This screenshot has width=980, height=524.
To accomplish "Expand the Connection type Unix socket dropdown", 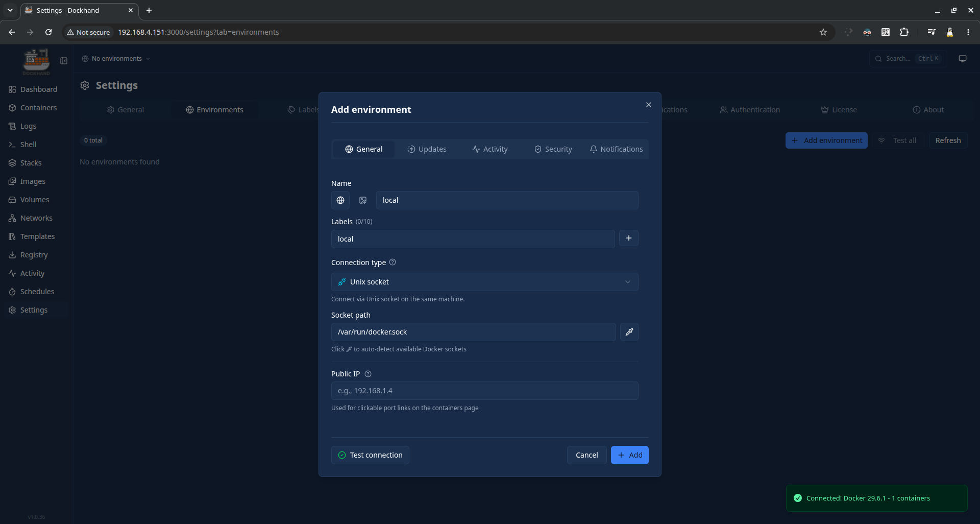I will coord(484,282).
